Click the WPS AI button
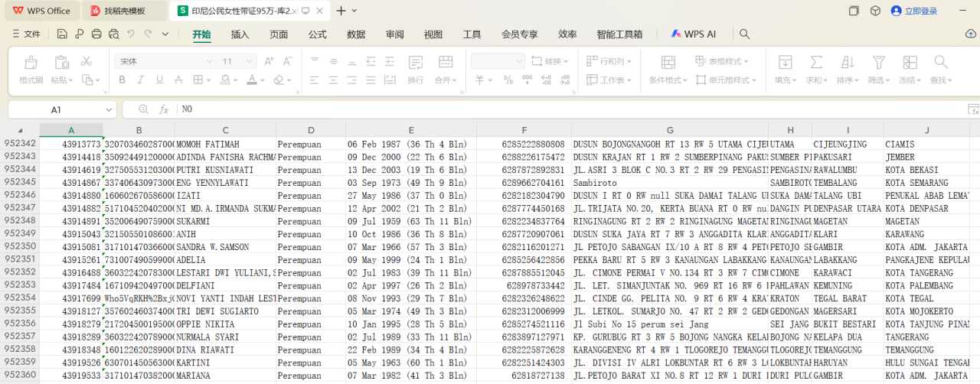Screen dimensions: 980x384 (694, 34)
